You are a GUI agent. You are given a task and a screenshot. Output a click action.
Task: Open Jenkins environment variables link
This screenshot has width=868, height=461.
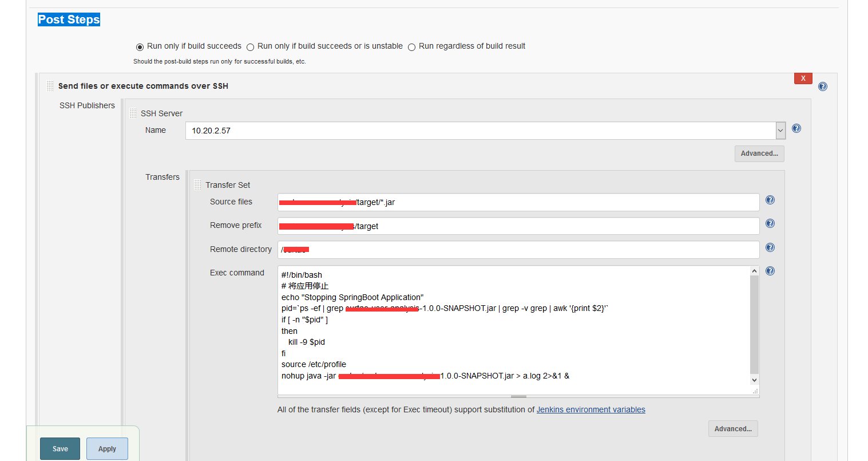(590, 409)
